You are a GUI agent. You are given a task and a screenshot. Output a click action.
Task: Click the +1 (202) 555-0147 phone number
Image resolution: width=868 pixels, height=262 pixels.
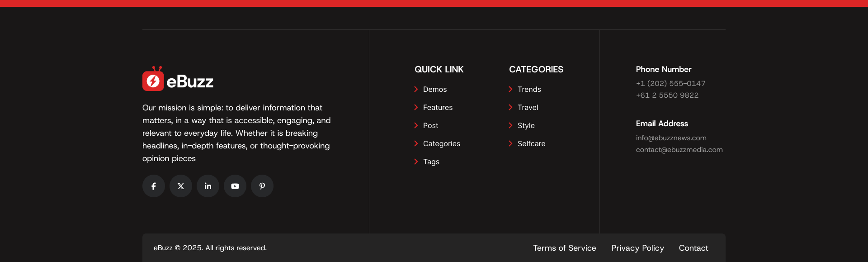click(670, 84)
